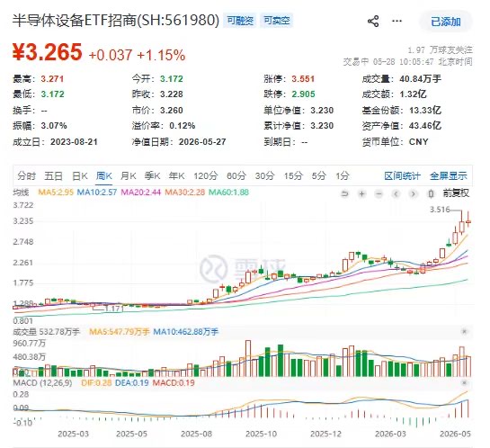Select the 日K chart tab

click(x=80, y=175)
